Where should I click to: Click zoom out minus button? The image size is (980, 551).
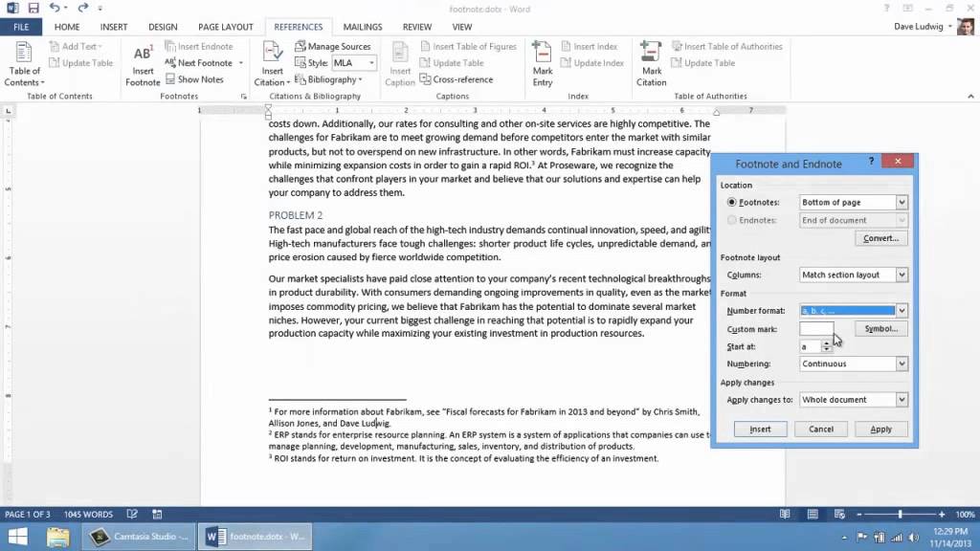tap(858, 514)
